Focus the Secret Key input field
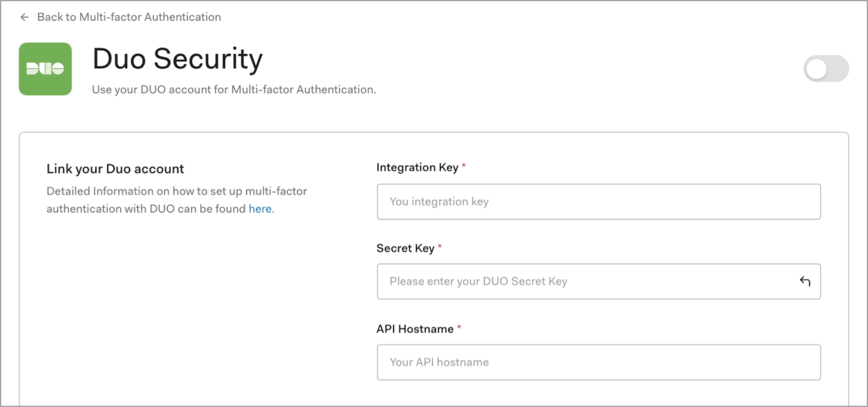 click(x=599, y=282)
